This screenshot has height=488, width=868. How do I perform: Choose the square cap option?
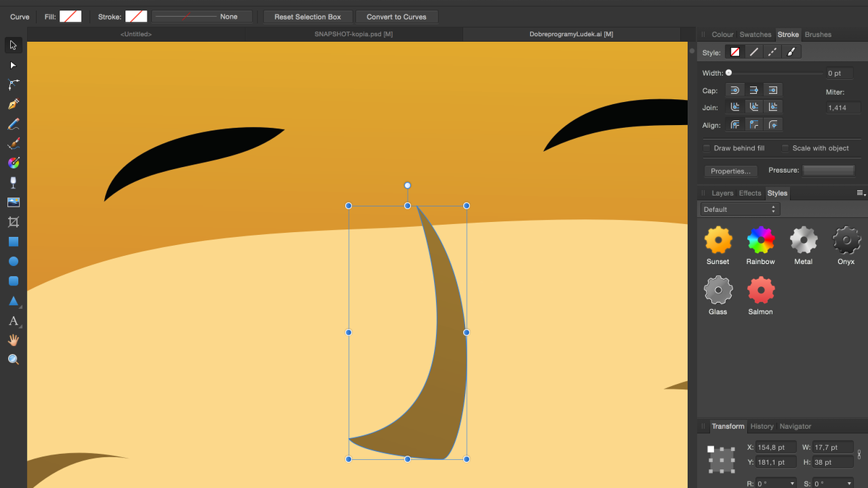(773, 90)
